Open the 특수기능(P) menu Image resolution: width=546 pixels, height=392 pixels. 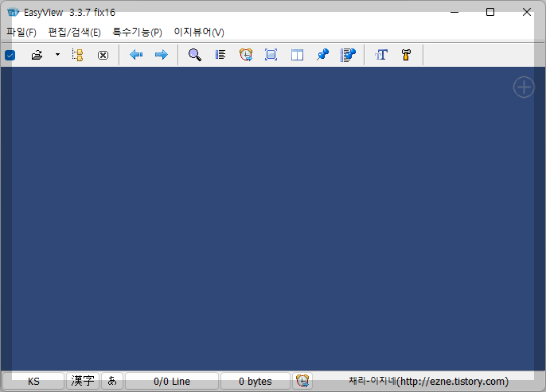[x=137, y=33]
